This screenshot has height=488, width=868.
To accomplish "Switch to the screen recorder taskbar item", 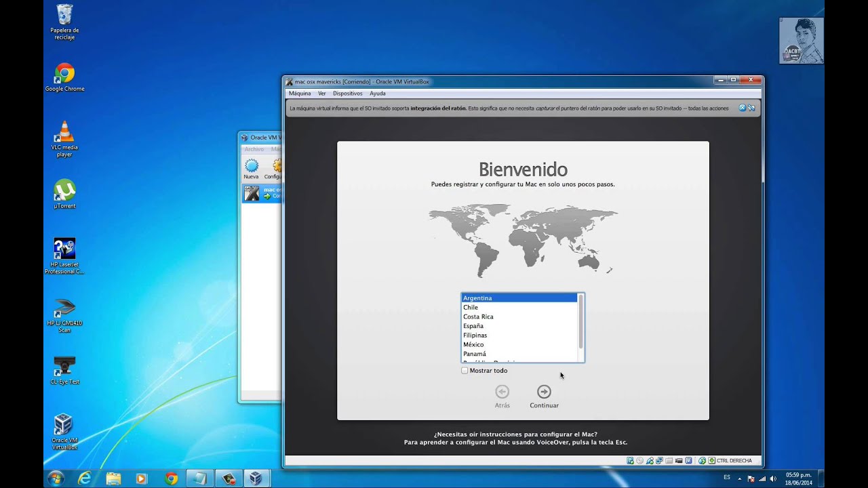I will pos(229,479).
